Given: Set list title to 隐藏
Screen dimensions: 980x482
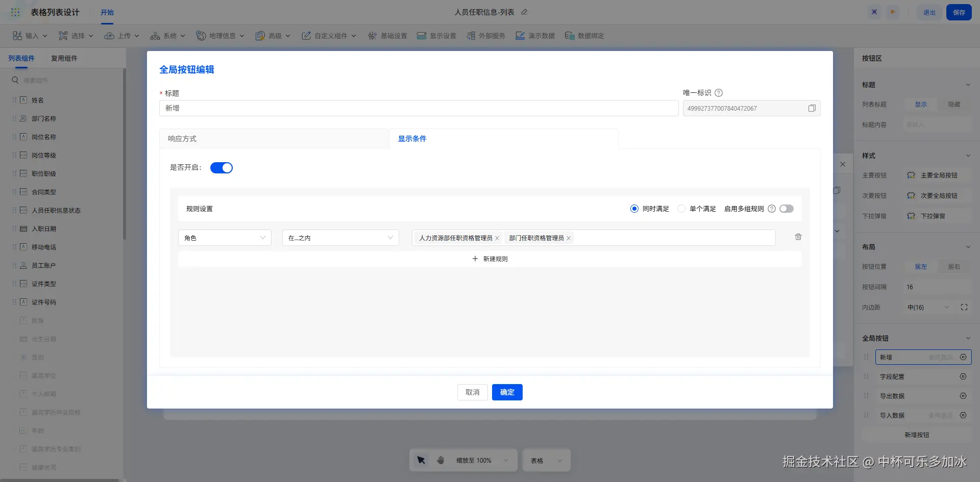Looking at the screenshot, I should coord(954,105).
